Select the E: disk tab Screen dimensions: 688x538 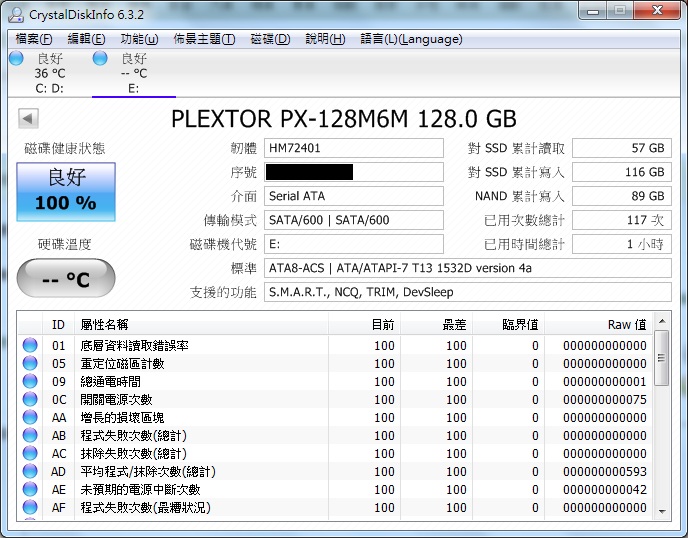(134, 73)
